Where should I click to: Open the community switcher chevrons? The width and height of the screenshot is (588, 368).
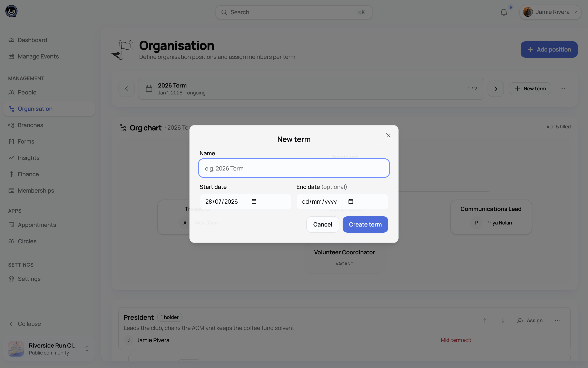87,349
